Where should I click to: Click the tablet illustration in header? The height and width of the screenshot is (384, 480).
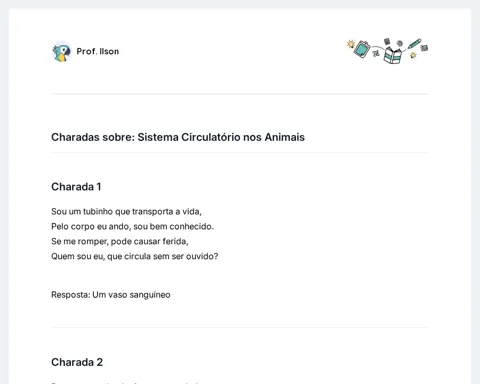pos(362,49)
